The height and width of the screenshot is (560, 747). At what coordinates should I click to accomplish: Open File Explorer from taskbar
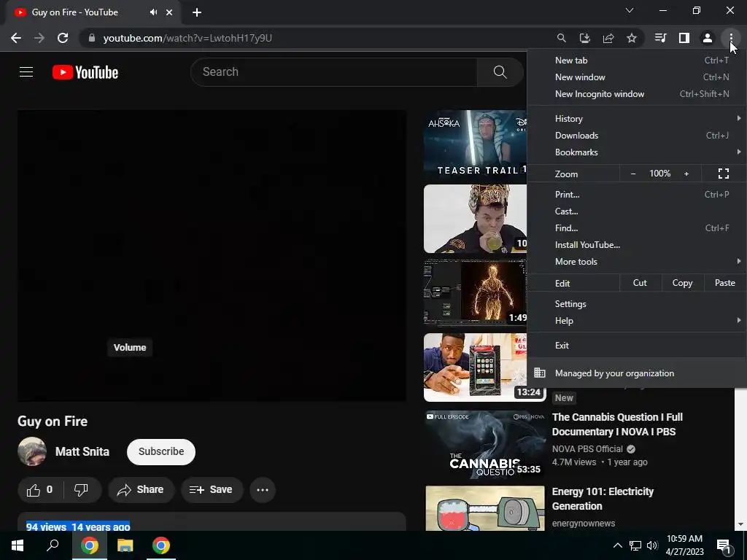[125, 545]
